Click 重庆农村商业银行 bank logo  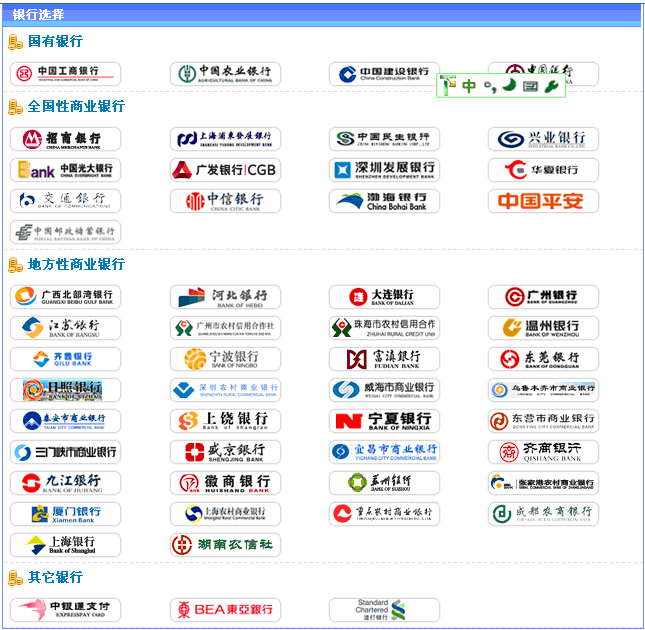click(384, 514)
